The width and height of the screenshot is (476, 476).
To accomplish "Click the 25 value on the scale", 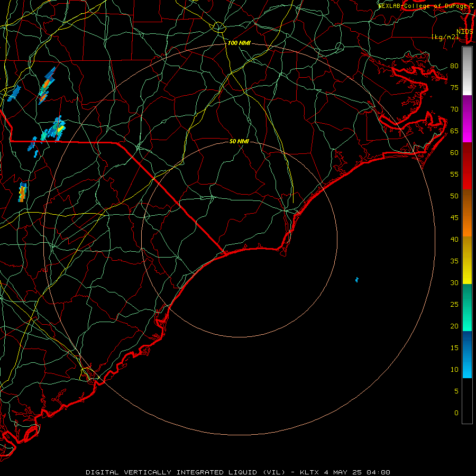I will coord(454,305).
